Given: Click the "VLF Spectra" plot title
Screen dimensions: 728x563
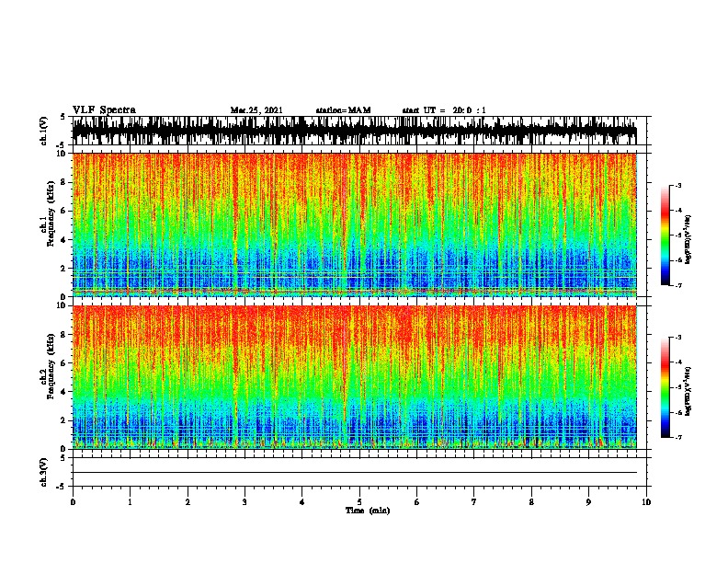Looking at the screenshot, I should point(104,110).
